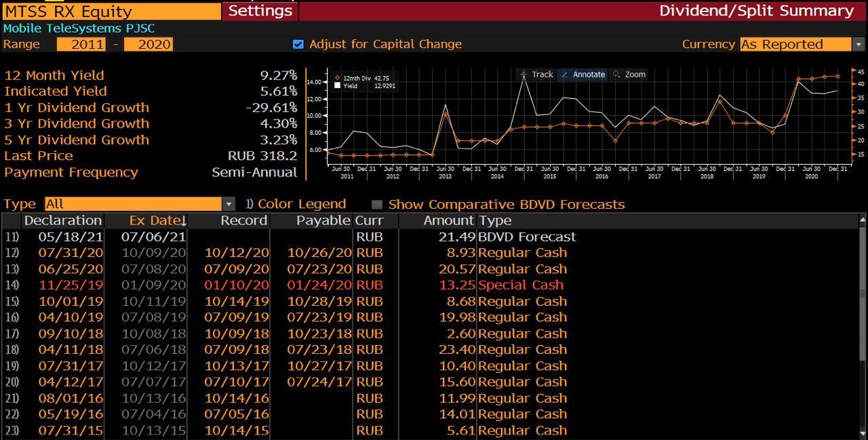868x440 pixels.
Task: Sort by the Ex Date column header
Action: pos(157,220)
